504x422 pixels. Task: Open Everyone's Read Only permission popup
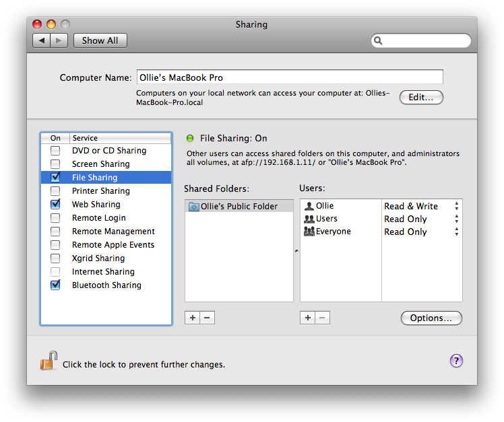(422, 232)
